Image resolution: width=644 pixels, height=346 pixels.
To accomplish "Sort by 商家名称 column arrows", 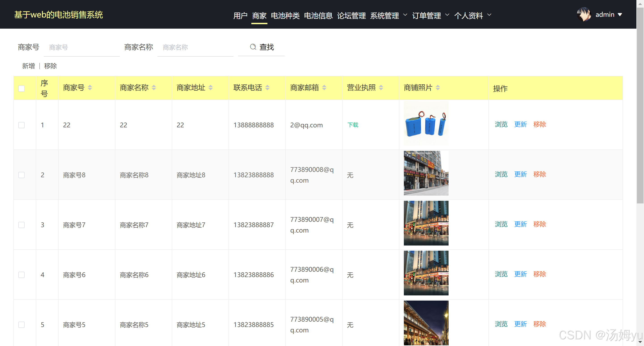I will click(154, 88).
